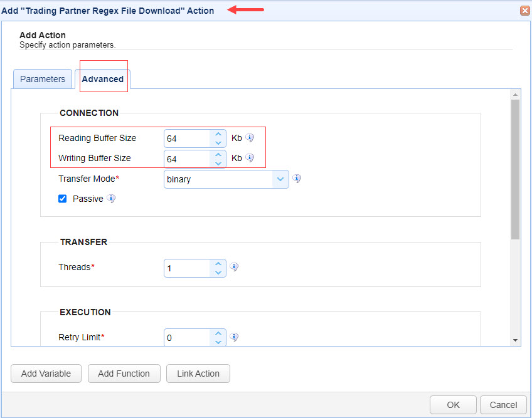Decrease Writing Buffer Size with down arrow

(x=218, y=163)
